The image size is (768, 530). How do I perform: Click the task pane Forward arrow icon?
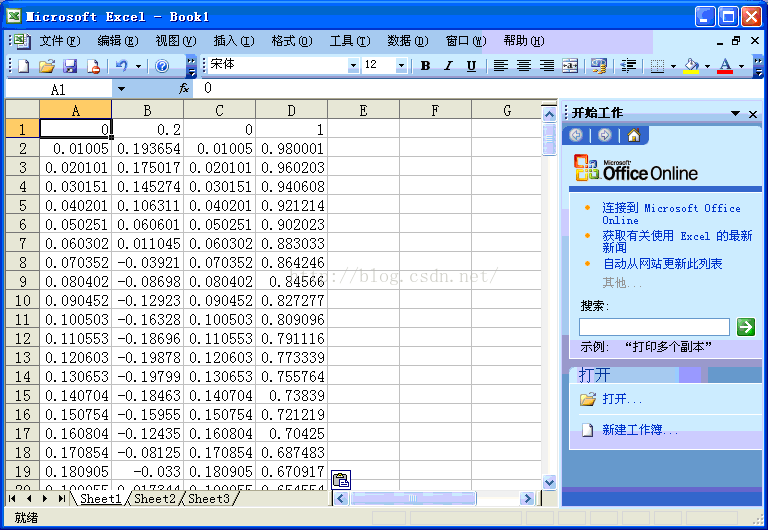pos(605,135)
